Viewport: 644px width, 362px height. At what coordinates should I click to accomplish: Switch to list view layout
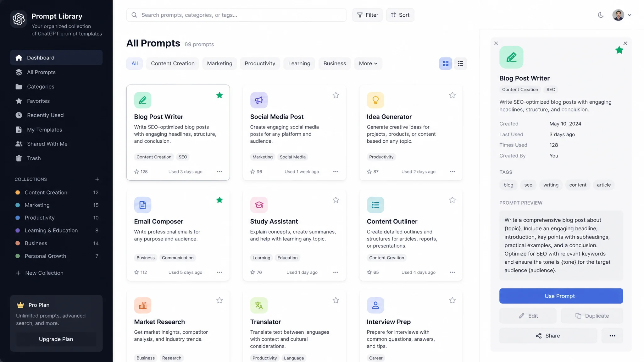coord(460,63)
